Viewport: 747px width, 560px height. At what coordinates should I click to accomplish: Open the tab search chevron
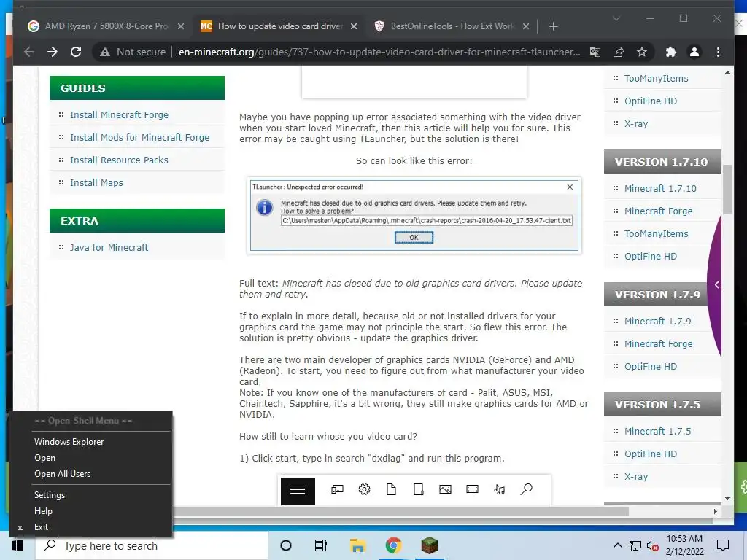pos(616,18)
